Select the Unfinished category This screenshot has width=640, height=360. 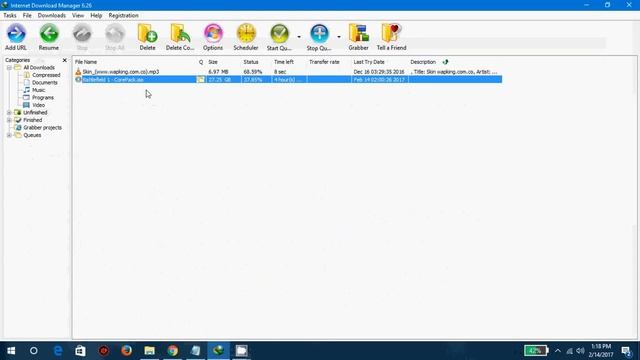(35, 113)
